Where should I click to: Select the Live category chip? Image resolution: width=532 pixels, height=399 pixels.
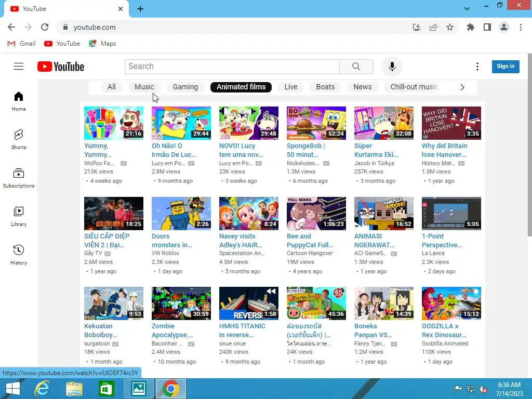tap(291, 87)
